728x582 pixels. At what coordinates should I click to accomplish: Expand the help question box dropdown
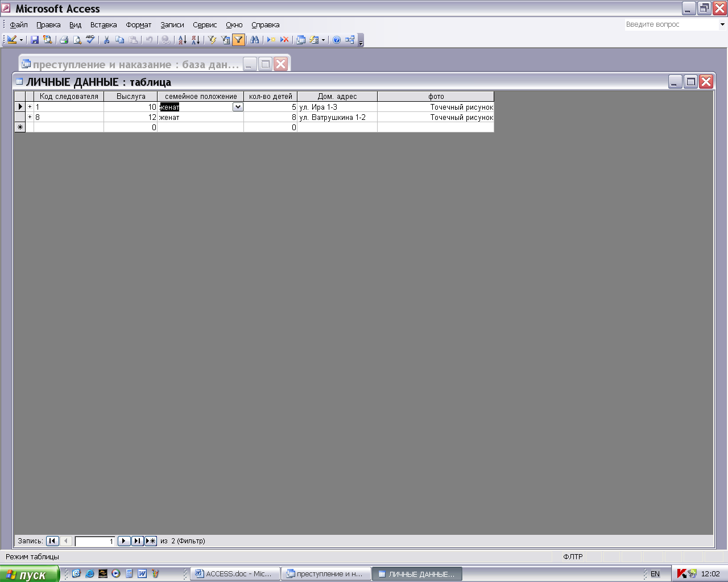pos(722,24)
